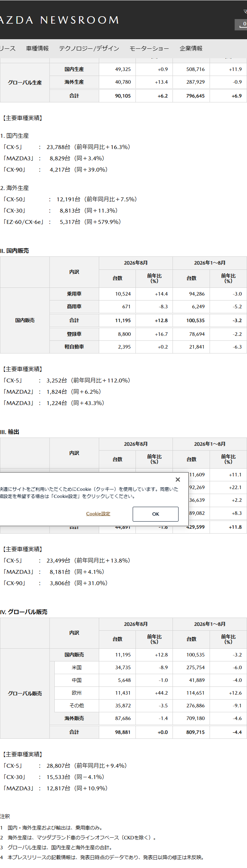
Task: Open the モーターショー menu item
Action: pos(149,48)
